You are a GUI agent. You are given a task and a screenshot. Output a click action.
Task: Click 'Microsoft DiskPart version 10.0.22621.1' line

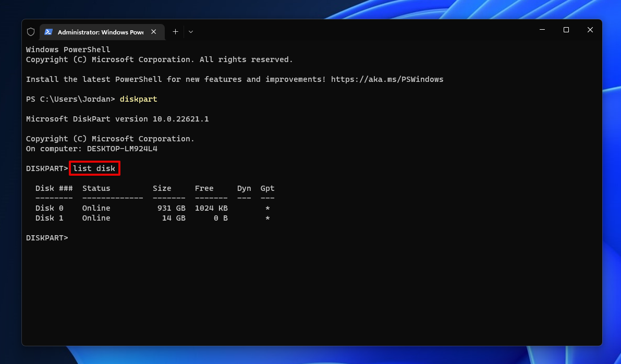coord(117,119)
